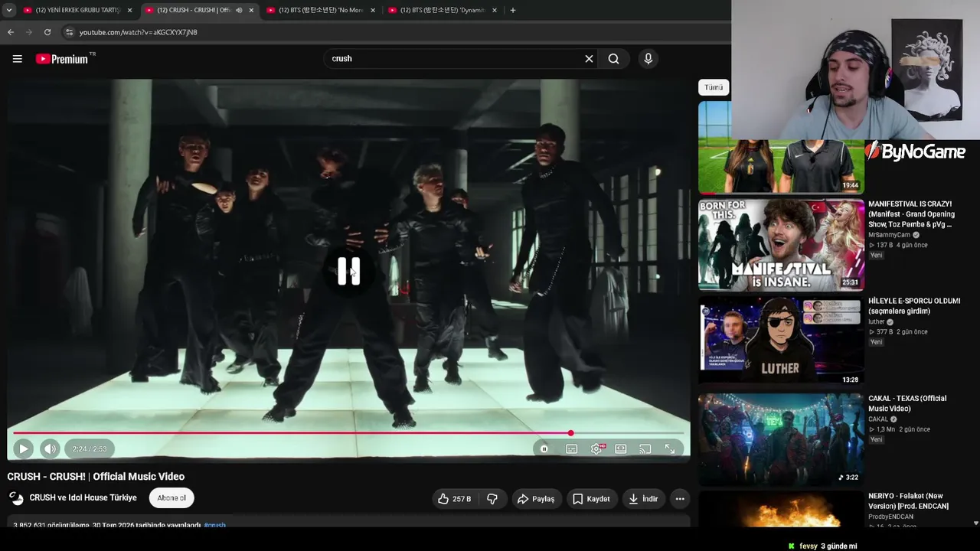The image size is (980, 551).
Task: Cast the video with the cast icon
Action: pyautogui.click(x=645, y=449)
